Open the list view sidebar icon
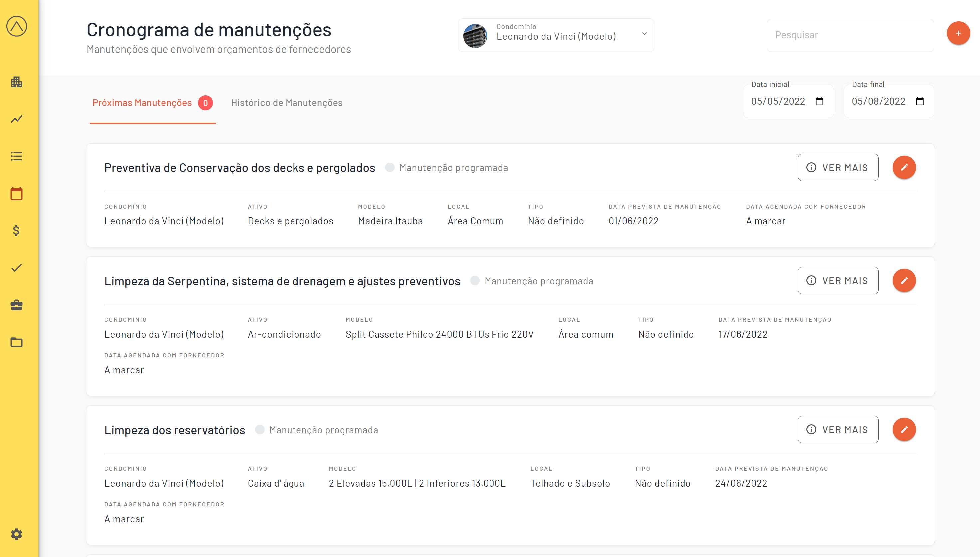 coord(16,156)
